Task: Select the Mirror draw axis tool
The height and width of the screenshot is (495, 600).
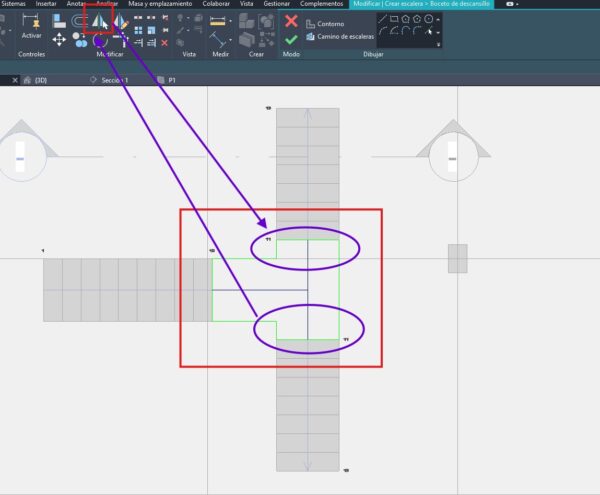Action: point(120,20)
